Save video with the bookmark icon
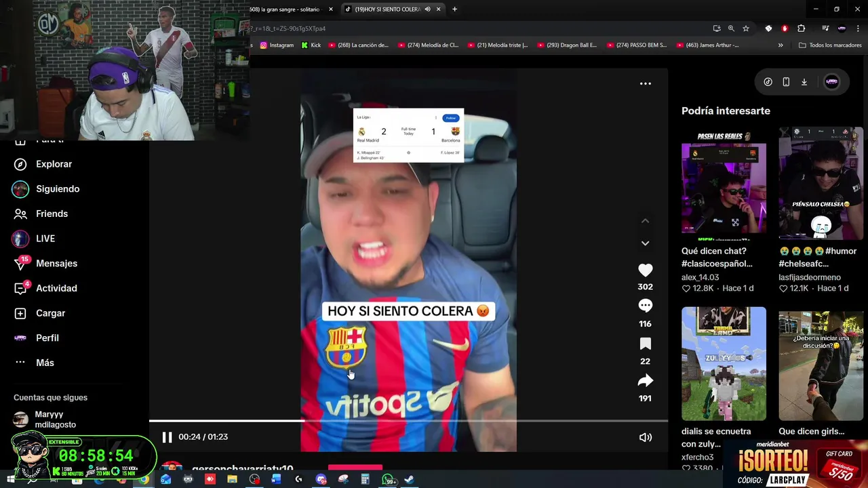The image size is (868, 488). point(645,344)
